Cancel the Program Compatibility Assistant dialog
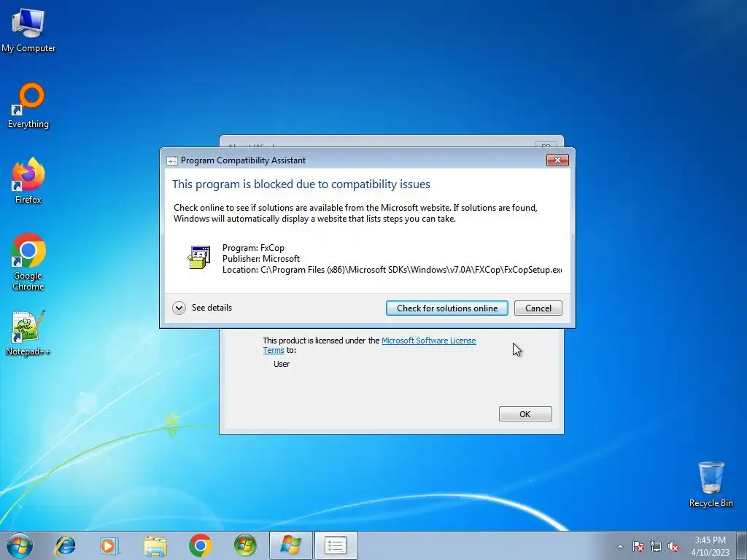The height and width of the screenshot is (560, 747). 538,308
